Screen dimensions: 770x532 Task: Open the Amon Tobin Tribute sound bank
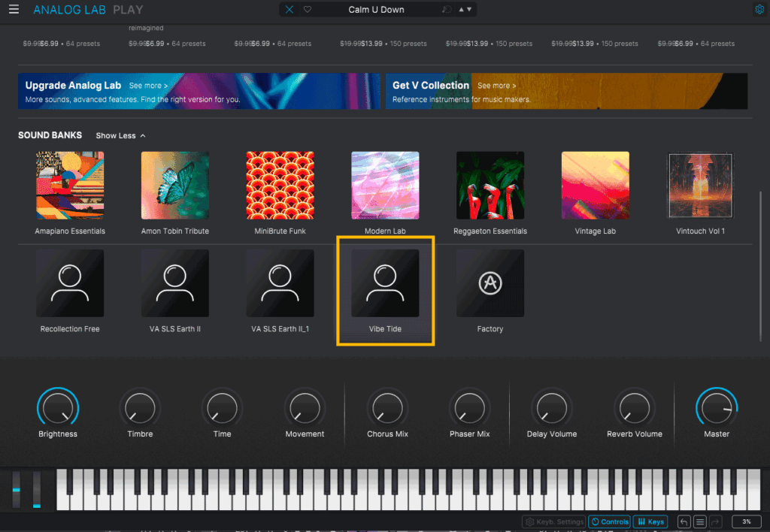174,193
